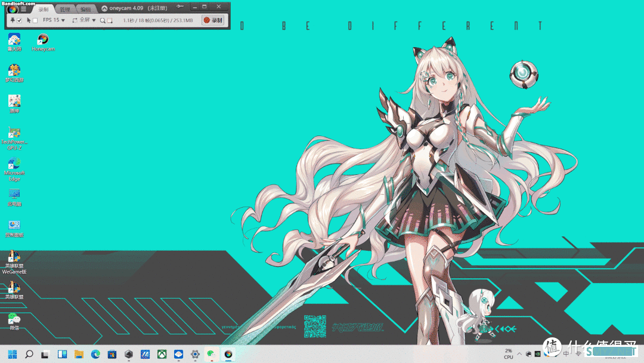Click the Honeycam logo in title bar
The width and height of the screenshot is (644, 363).
(x=13, y=9)
